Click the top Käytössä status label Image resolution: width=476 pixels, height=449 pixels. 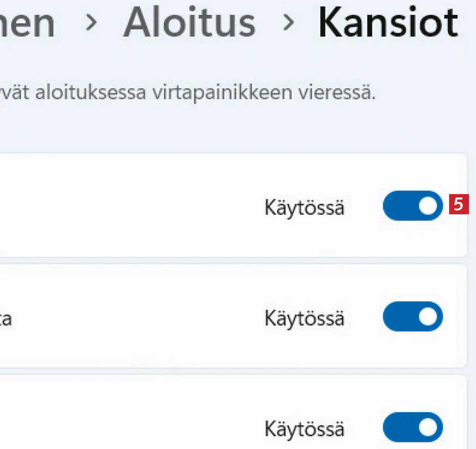click(x=304, y=207)
